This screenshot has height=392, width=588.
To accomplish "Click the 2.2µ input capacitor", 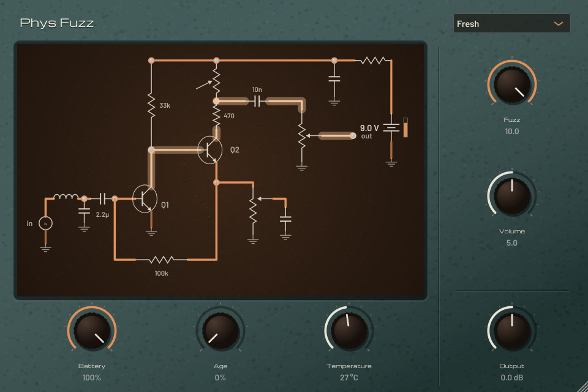I will click(103, 198).
